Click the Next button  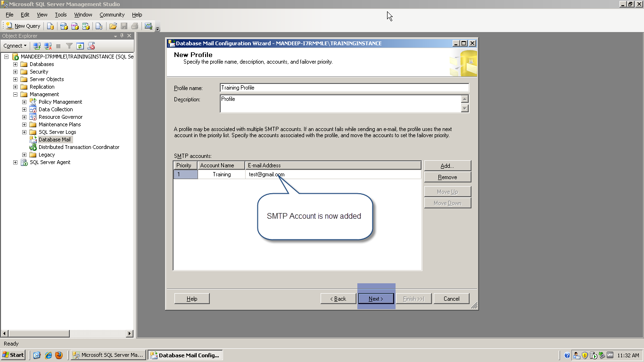click(376, 299)
